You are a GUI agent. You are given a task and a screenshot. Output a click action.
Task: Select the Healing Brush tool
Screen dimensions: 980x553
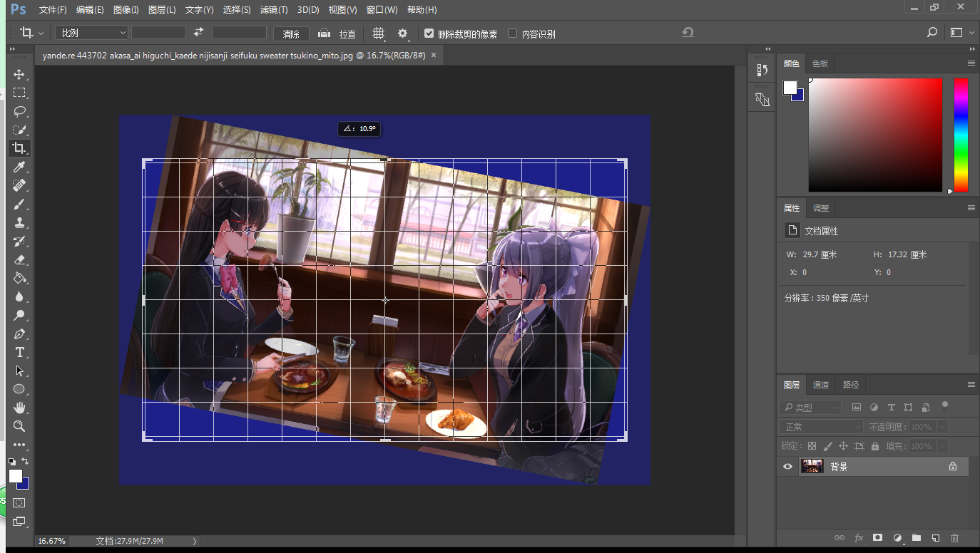pyautogui.click(x=19, y=185)
